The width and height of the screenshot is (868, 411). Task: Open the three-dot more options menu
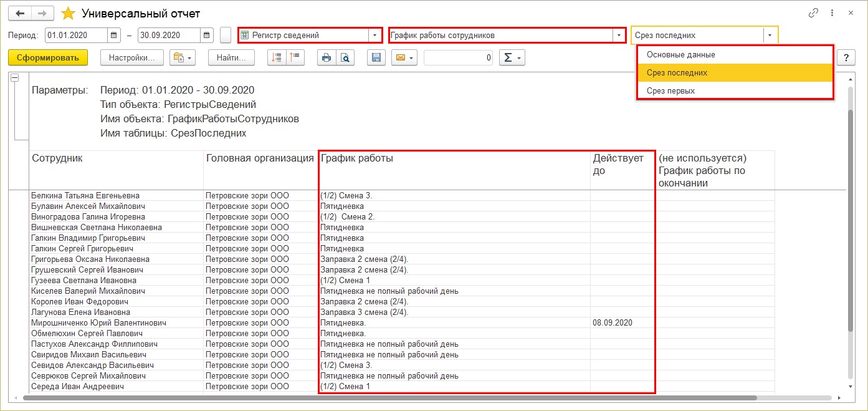click(832, 13)
